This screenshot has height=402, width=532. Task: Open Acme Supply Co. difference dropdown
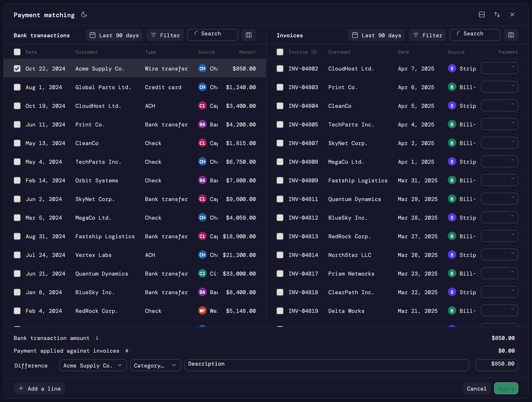pyautogui.click(x=93, y=365)
